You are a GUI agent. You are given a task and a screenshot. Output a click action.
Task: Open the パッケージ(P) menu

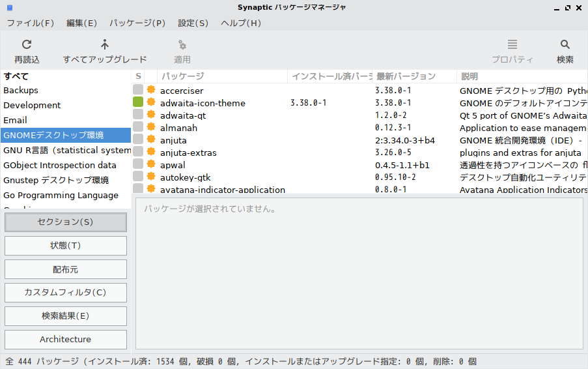137,23
